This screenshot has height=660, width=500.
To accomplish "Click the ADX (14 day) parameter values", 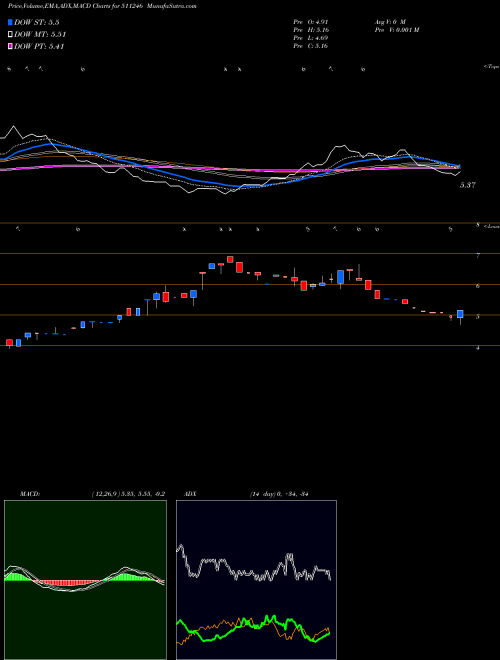I will pyautogui.click(x=278, y=494).
